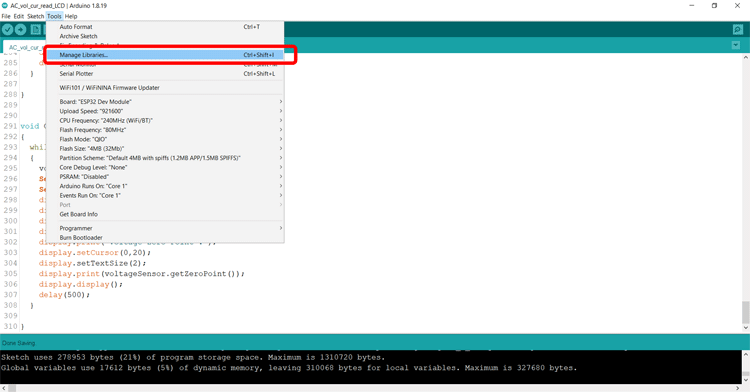Expand Board "ESP32 Dev Module" submenu
This screenshot has height=392, width=750.
click(x=165, y=102)
